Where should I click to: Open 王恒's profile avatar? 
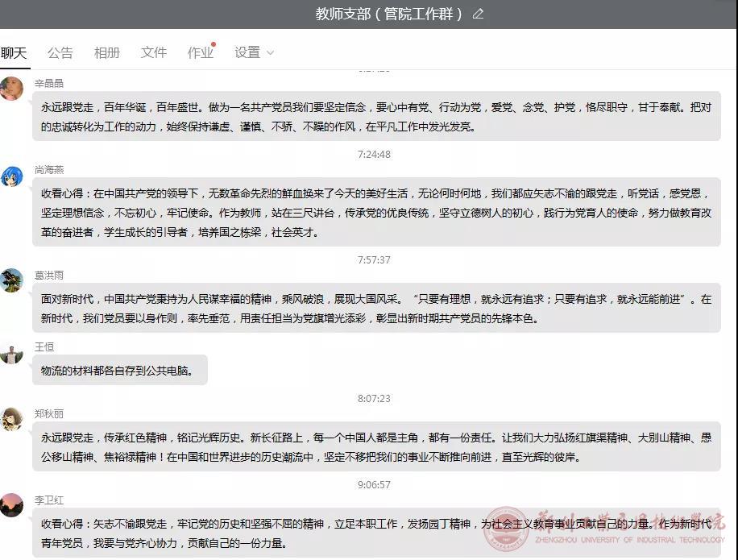click(x=11, y=353)
